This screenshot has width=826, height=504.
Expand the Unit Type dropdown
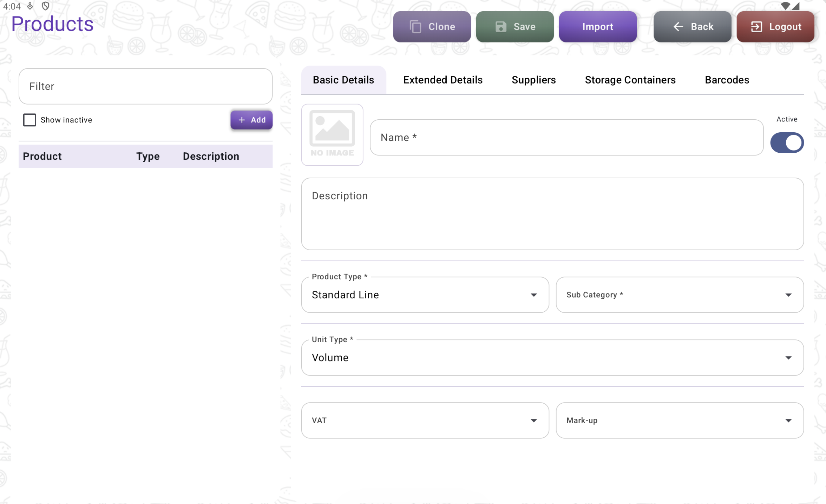click(552, 358)
